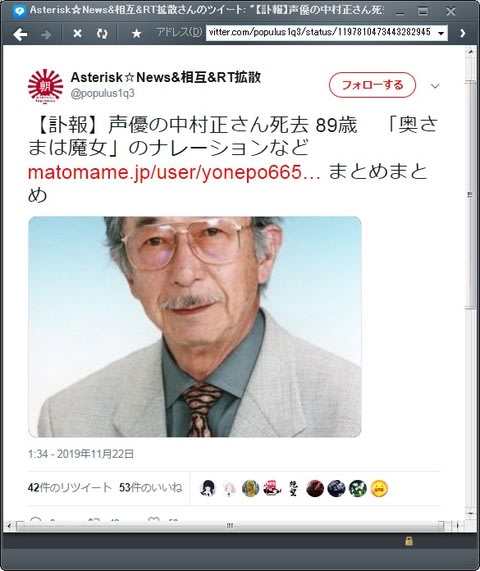
Task: Click the horizontal scrollbar track
Action: tap(230, 525)
